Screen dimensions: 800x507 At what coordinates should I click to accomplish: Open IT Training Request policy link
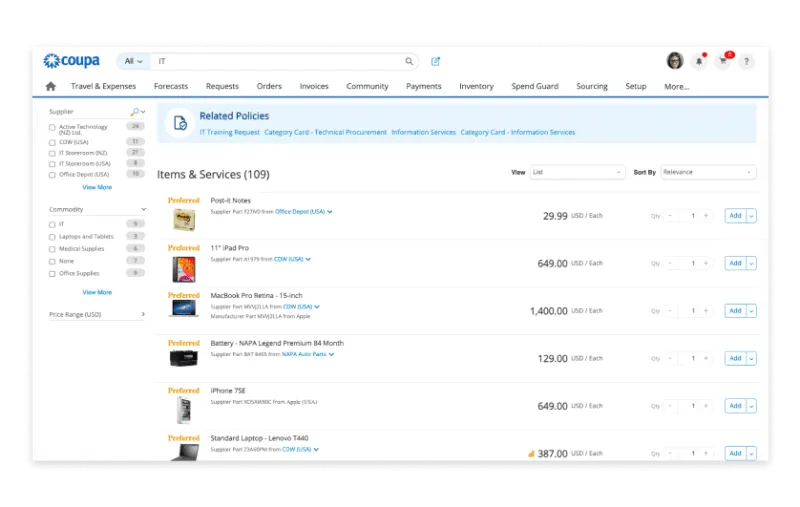click(230, 132)
